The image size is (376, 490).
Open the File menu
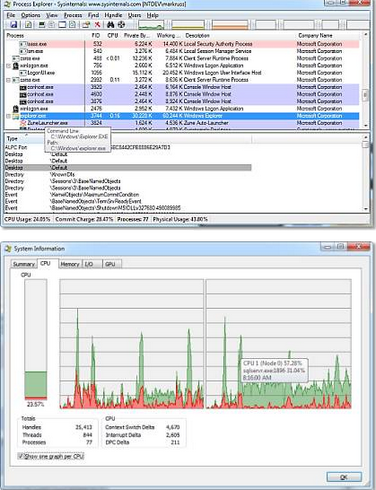[11, 15]
